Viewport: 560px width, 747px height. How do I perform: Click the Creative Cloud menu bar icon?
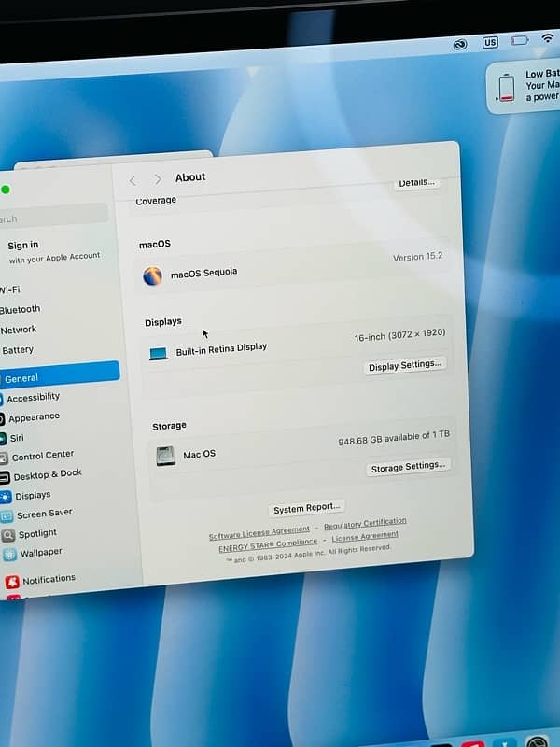(x=460, y=44)
